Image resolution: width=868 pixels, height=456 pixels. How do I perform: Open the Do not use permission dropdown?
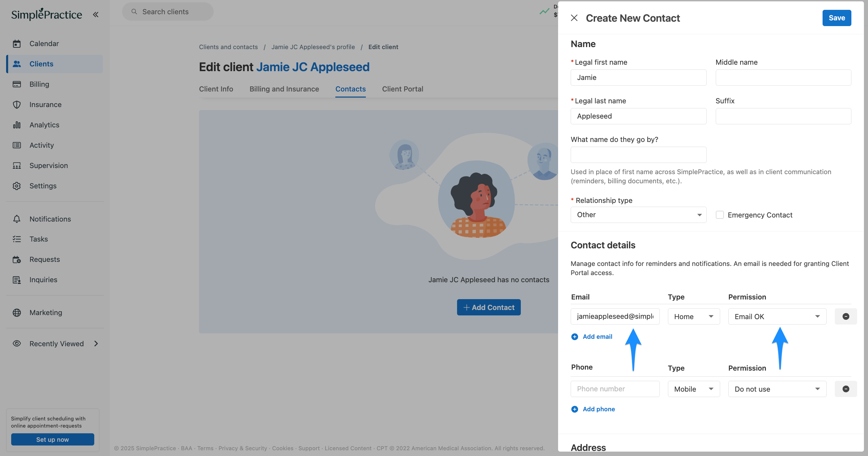[x=777, y=389]
